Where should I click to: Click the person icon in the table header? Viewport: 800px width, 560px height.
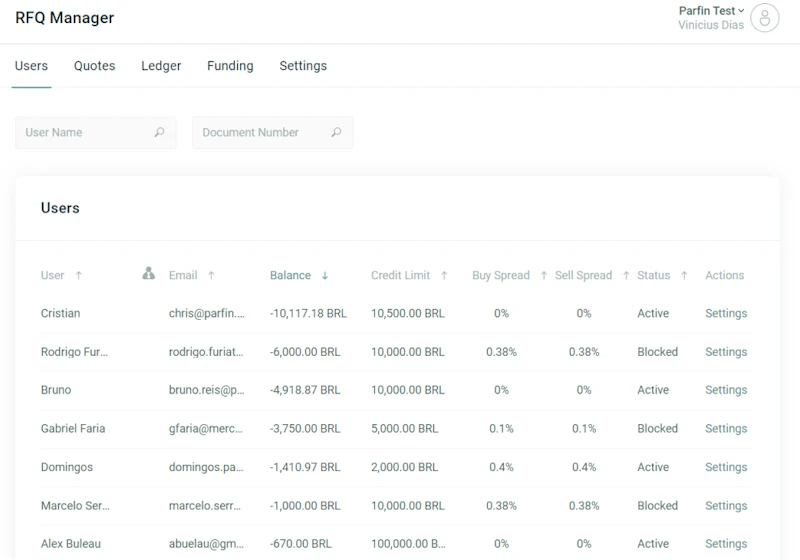pos(148,273)
